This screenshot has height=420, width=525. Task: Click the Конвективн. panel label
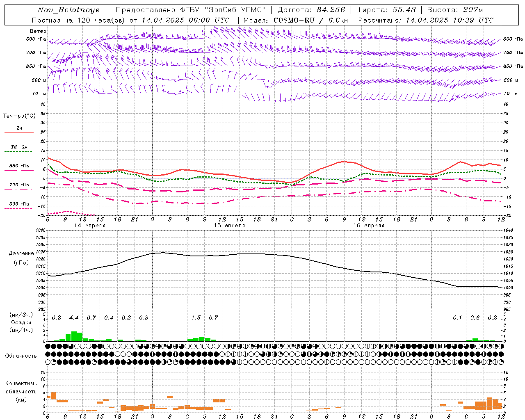pyautogui.click(x=21, y=383)
